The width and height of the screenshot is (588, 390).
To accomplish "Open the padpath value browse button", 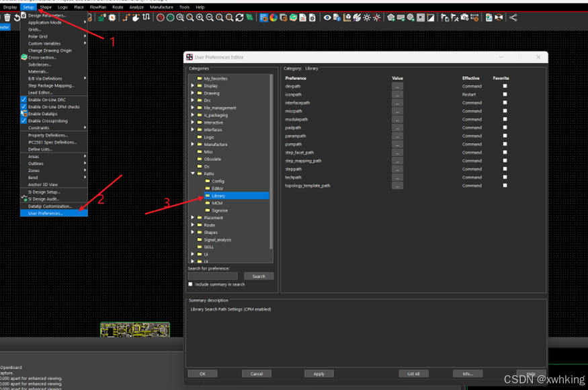I will pos(397,128).
